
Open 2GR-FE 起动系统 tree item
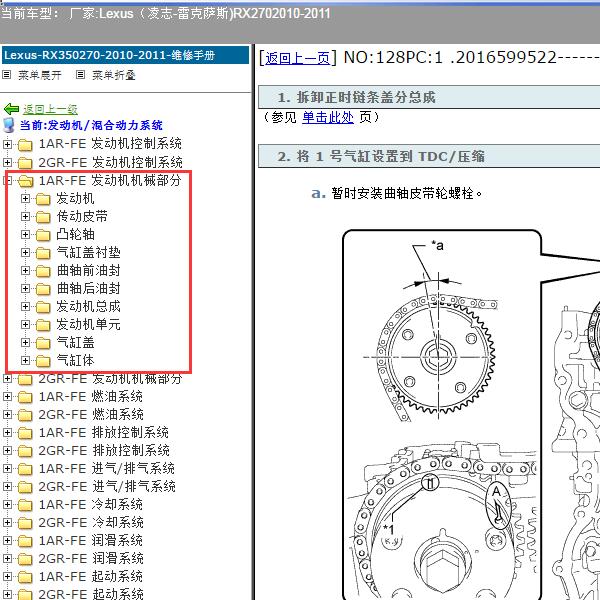(91, 594)
